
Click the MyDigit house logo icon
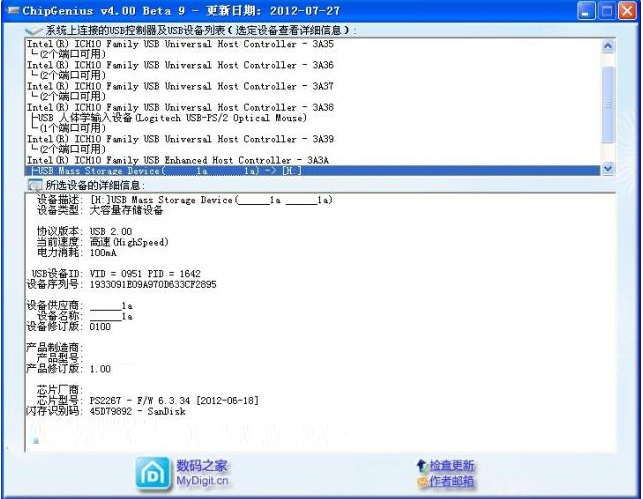tap(152, 472)
